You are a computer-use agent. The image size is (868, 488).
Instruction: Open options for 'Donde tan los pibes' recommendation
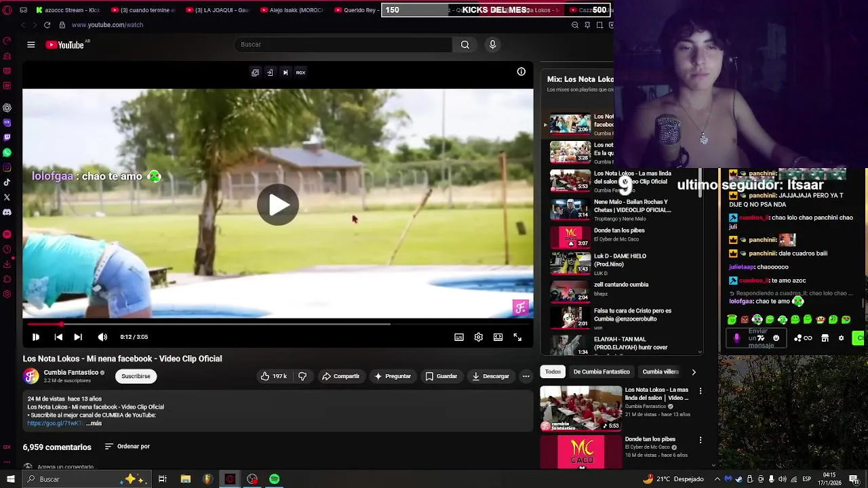click(701, 440)
